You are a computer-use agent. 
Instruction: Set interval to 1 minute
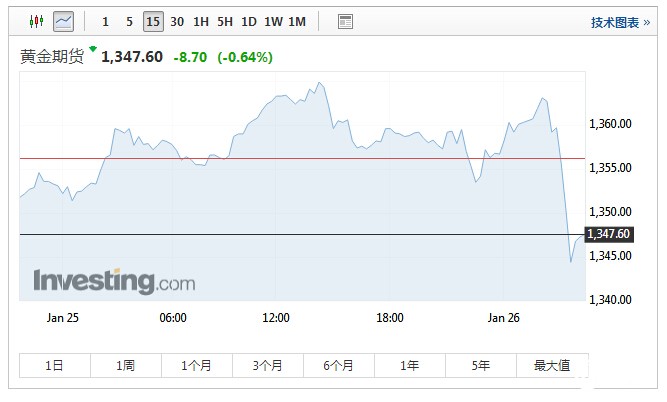[106, 21]
